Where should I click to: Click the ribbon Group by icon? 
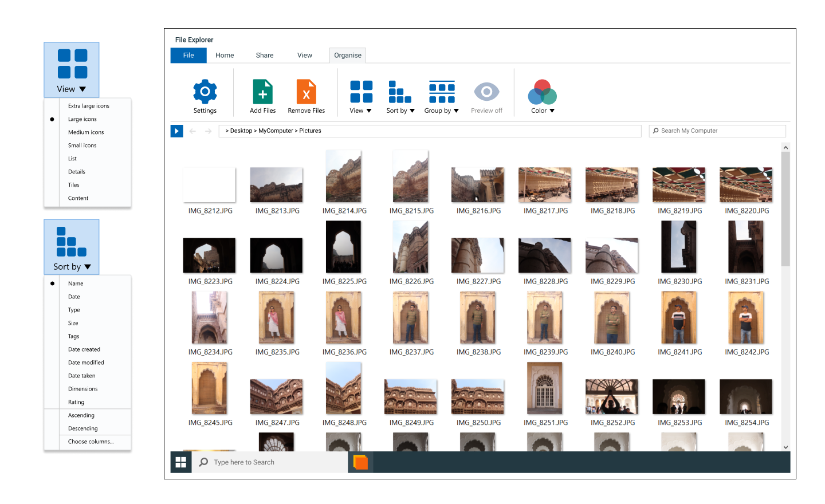(442, 92)
